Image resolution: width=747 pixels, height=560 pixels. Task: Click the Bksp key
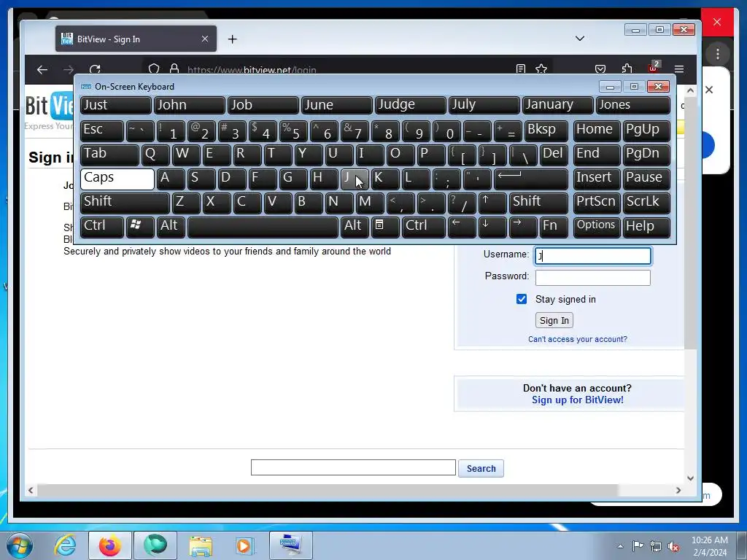pos(546,131)
